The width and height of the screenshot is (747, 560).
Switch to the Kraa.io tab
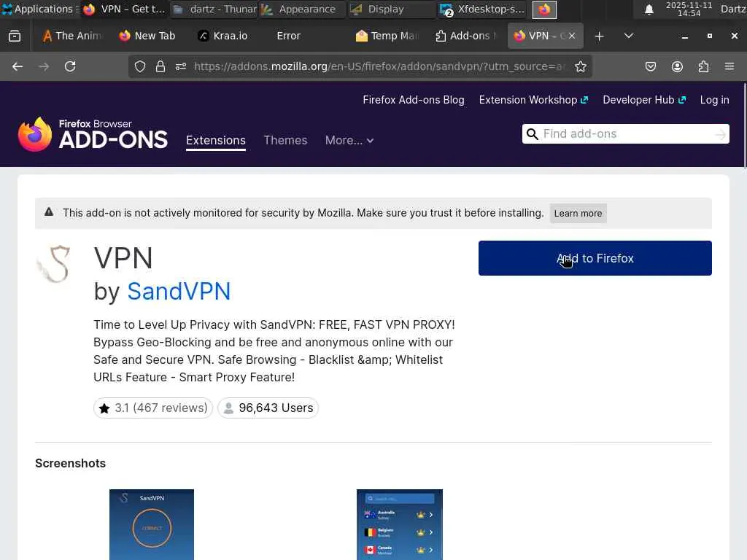click(x=223, y=36)
